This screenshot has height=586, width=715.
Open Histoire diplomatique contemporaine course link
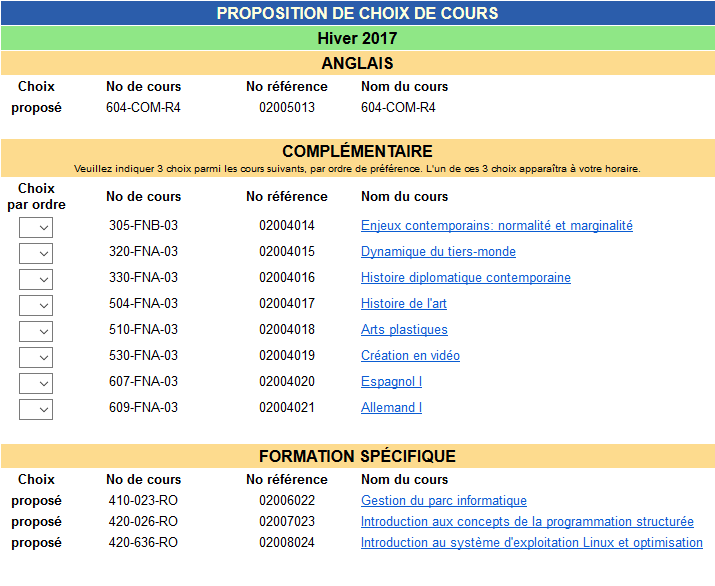tap(466, 278)
